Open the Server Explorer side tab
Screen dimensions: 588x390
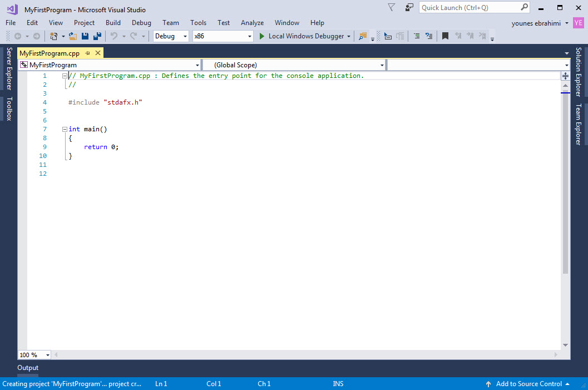pos(9,68)
